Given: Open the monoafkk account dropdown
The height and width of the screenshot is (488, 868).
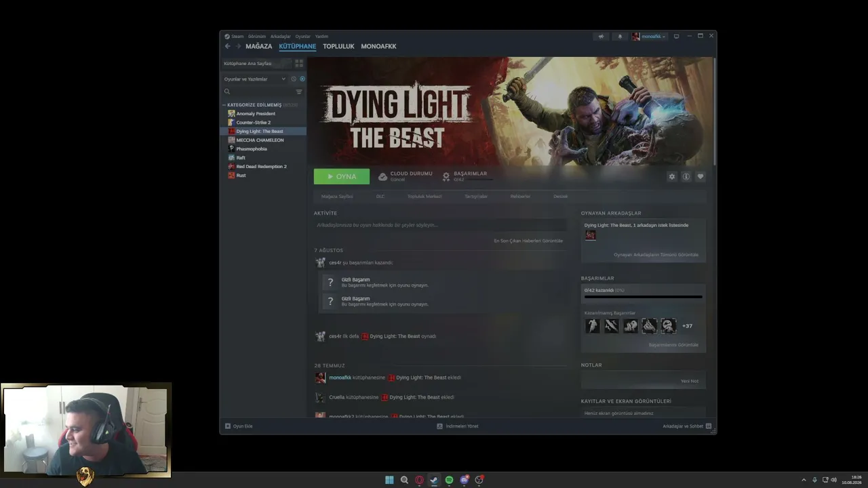Looking at the screenshot, I should click(650, 37).
